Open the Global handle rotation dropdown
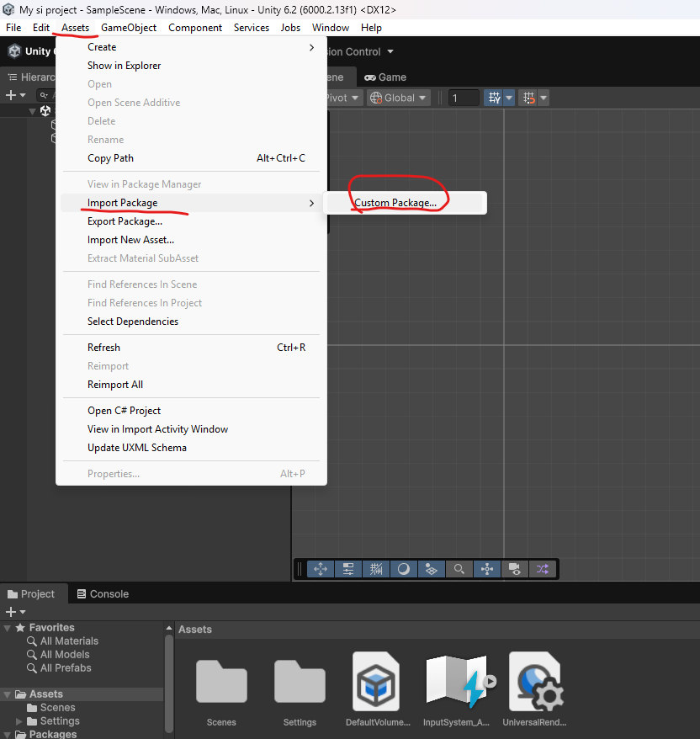The height and width of the screenshot is (739, 700). tap(399, 98)
